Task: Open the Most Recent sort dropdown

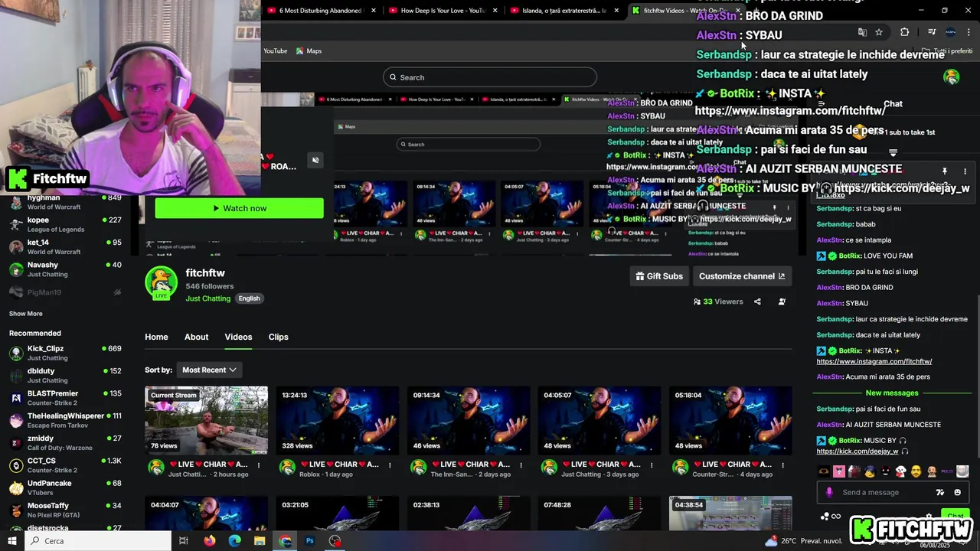Action: click(x=209, y=370)
